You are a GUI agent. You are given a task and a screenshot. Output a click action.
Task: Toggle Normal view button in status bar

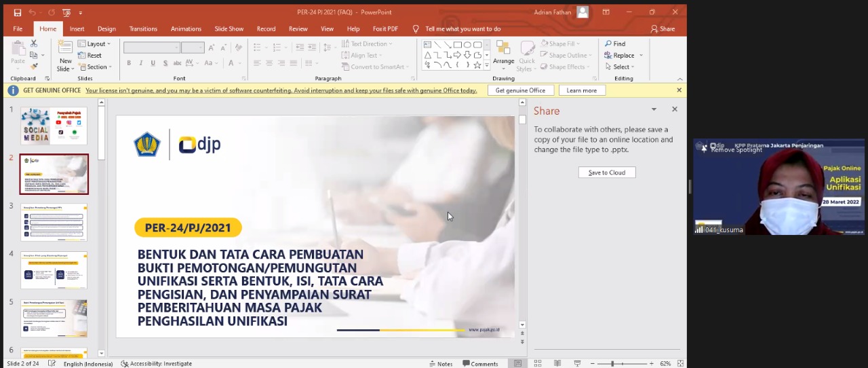tap(517, 364)
